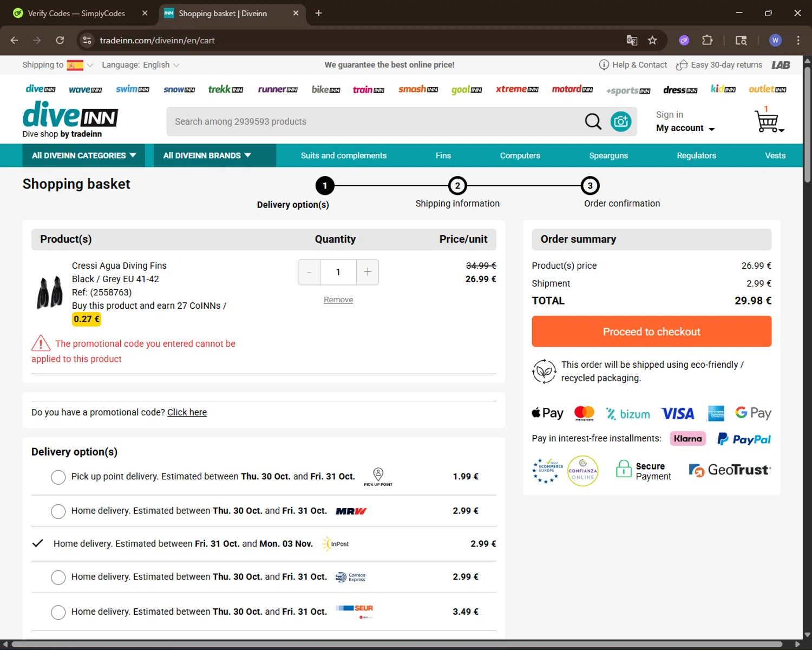Viewport: 812px width, 650px height.
Task: Bookmark this page with star icon
Action: click(x=652, y=40)
